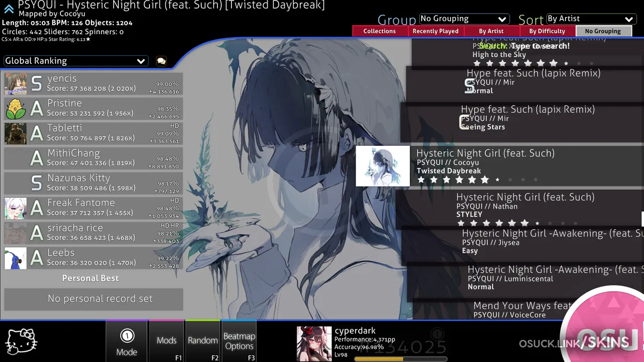Click the double-chevron back icon beside song title
Image resolution: width=644 pixels, height=362 pixels.
point(9,9)
